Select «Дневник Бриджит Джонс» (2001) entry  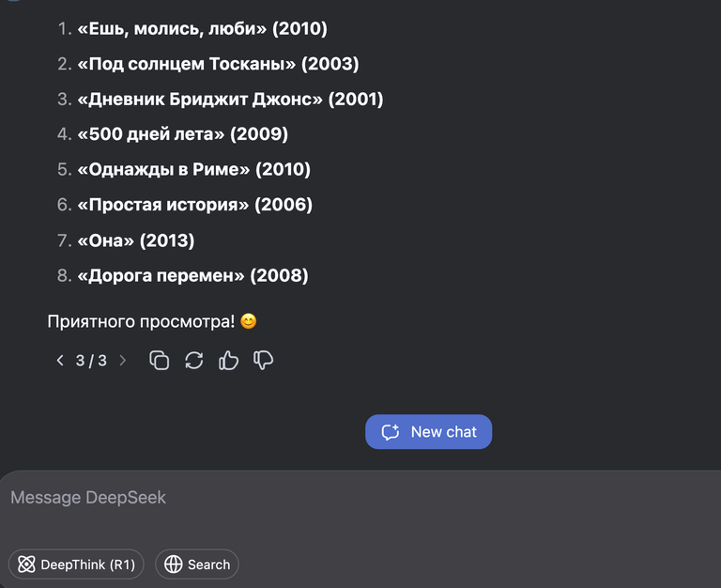click(230, 99)
